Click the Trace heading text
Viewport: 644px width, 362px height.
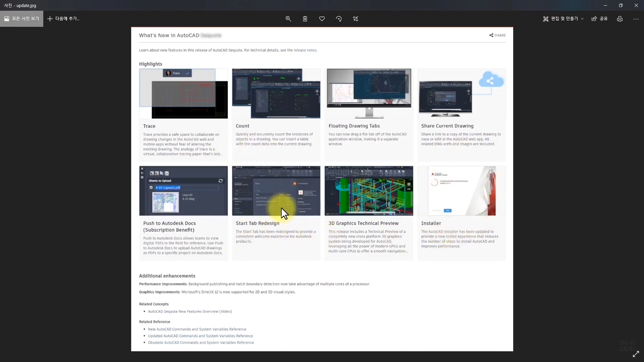click(x=149, y=126)
